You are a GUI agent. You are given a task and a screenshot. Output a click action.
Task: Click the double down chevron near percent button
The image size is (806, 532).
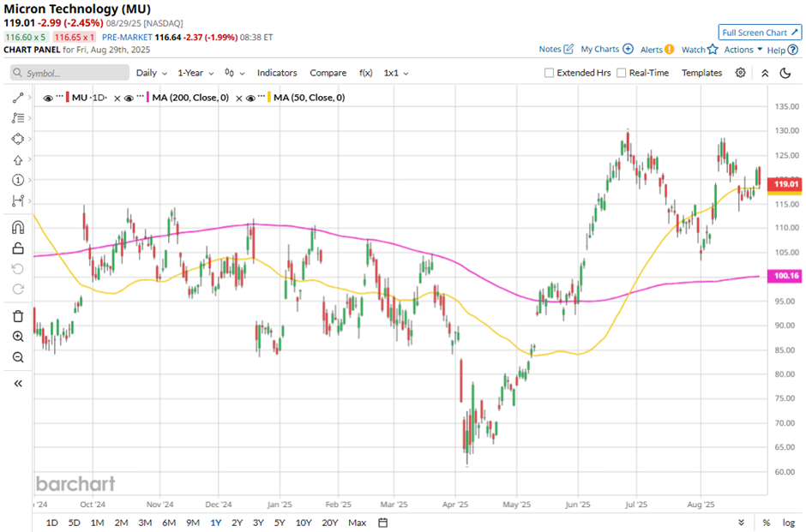(741, 523)
